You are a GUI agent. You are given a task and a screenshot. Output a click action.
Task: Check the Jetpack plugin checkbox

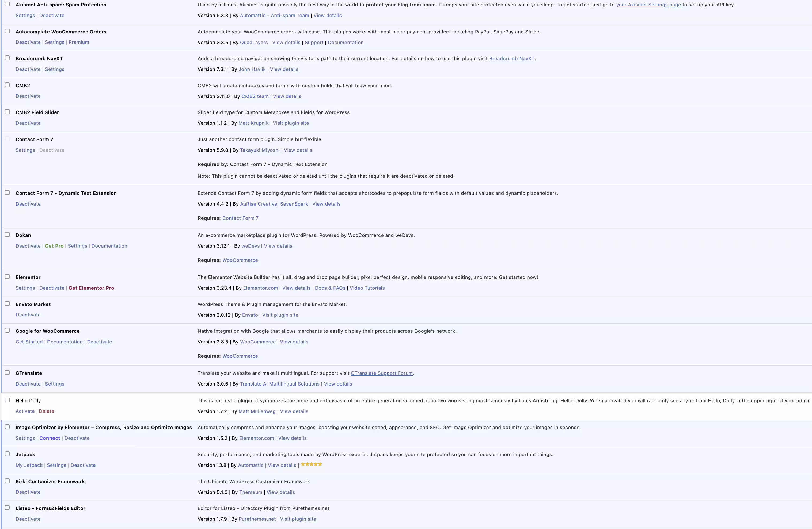tap(7, 454)
